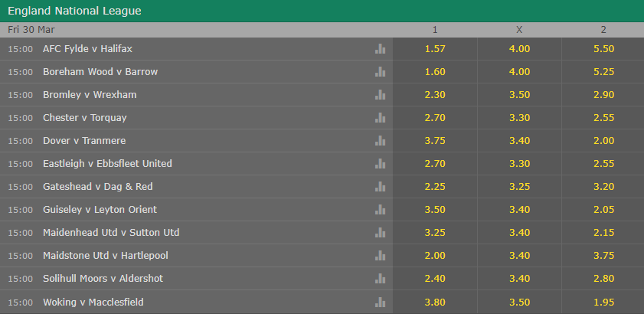Screen dimensions: 644x314
Task: Open stats icon for Woking v Macclesfield
Action: tap(380, 302)
